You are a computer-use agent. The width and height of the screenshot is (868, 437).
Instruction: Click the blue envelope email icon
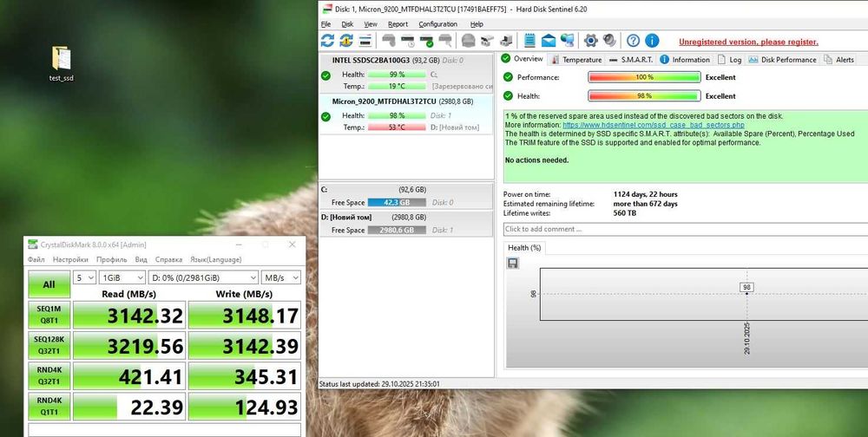coord(548,41)
